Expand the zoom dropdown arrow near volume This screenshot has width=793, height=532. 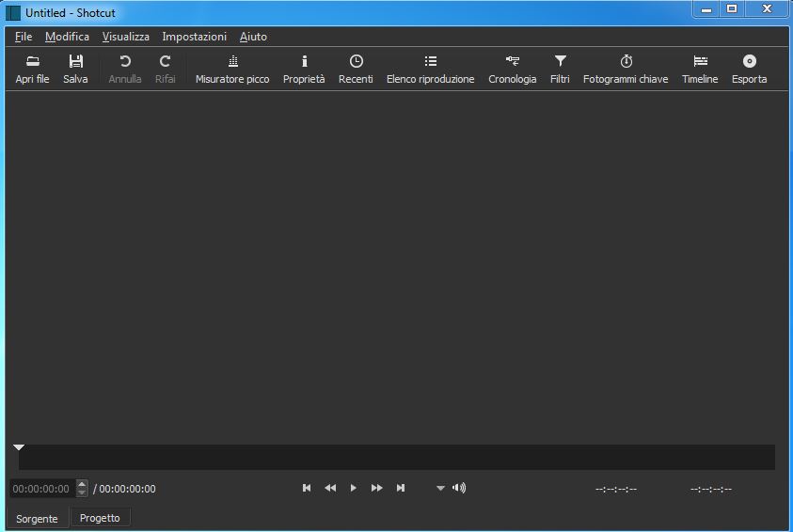tap(439, 489)
